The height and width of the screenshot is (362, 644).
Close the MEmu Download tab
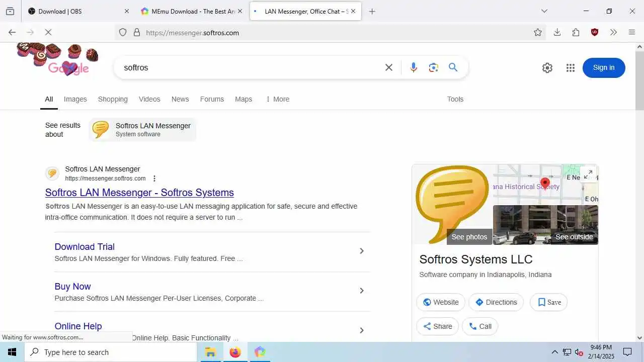tap(240, 11)
